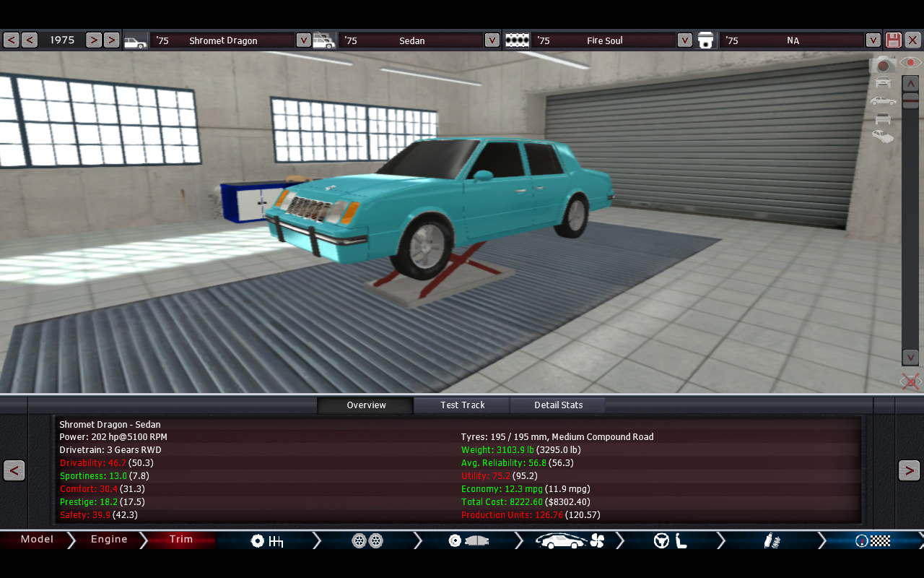
Task: Expand the Fire Soul engine dropdown
Action: [685, 40]
